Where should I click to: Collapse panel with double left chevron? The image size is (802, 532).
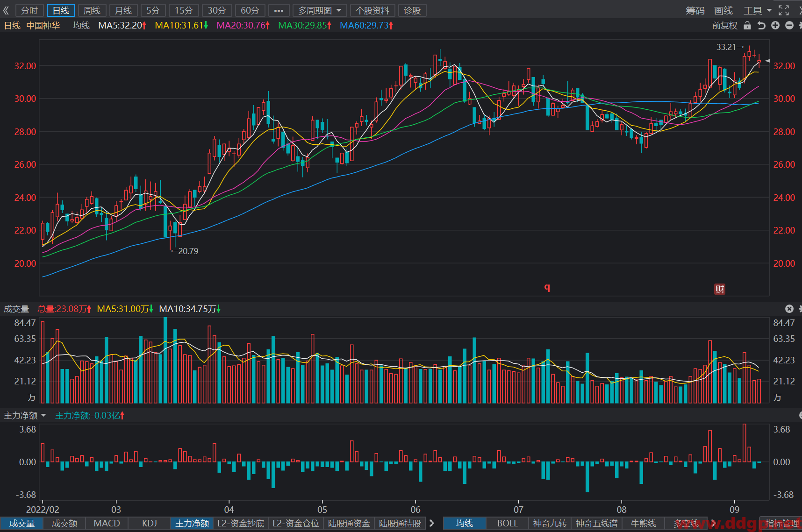coord(6,10)
